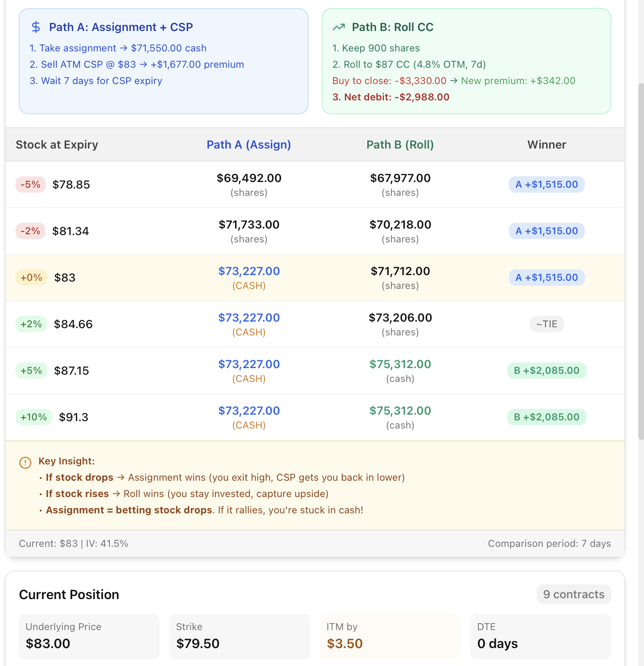Click the dollar sign icon in Path A
The height and width of the screenshot is (666, 644).
click(36, 27)
